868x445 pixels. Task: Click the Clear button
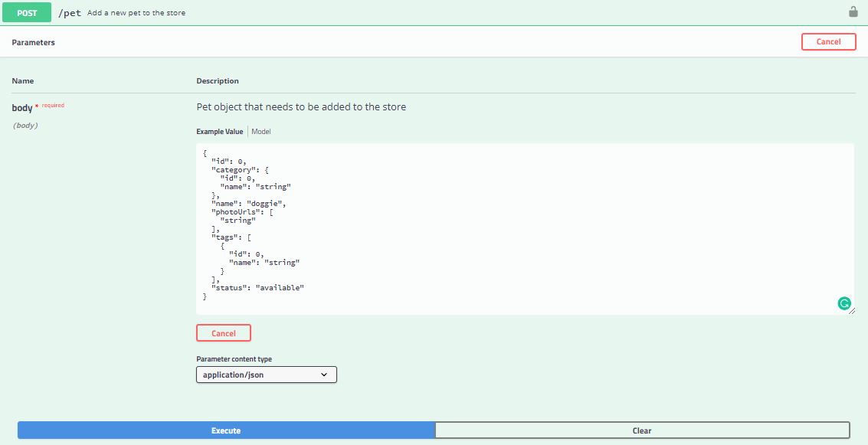tap(642, 430)
